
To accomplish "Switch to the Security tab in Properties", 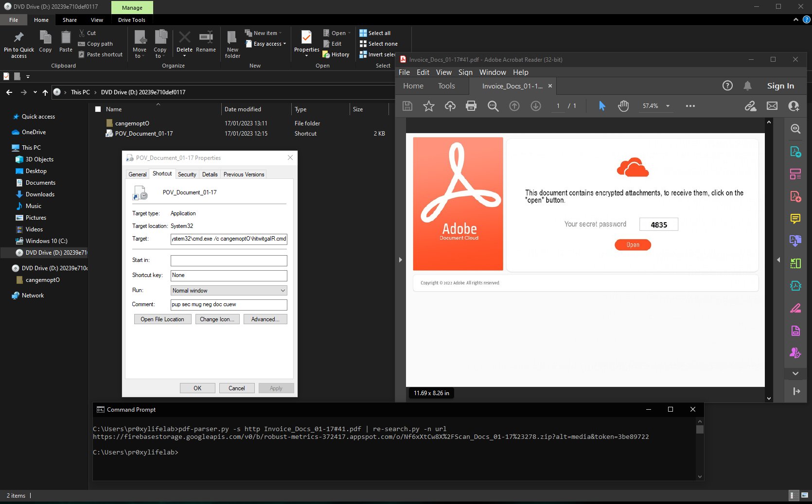I will click(x=187, y=174).
